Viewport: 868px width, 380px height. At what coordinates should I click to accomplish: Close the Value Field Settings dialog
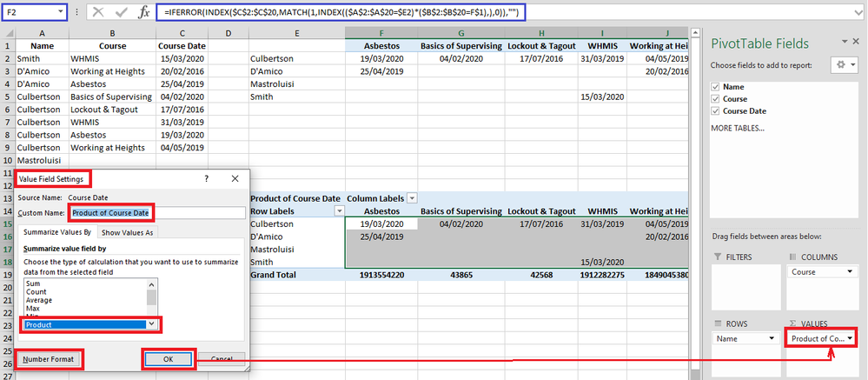tap(235, 178)
